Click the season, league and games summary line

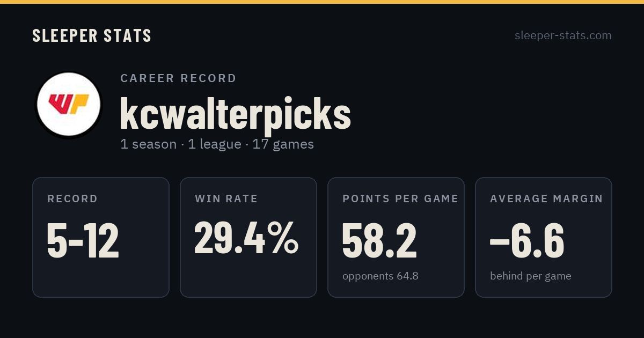(217, 144)
